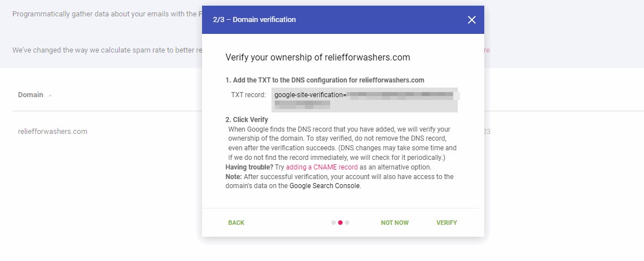The width and height of the screenshot is (644, 261).
Task: Click the sort arrow beside Domain
Action: (x=50, y=95)
